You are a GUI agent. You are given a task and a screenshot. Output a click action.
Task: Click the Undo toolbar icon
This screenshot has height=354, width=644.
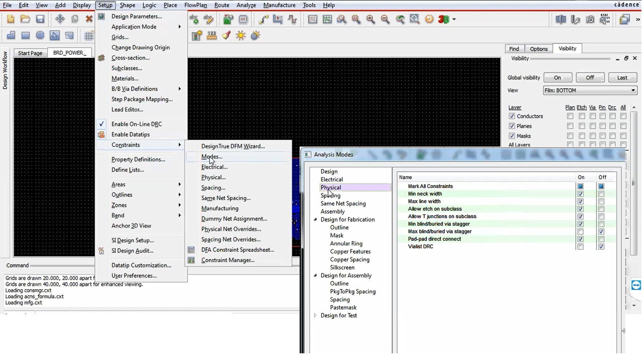click(429, 19)
